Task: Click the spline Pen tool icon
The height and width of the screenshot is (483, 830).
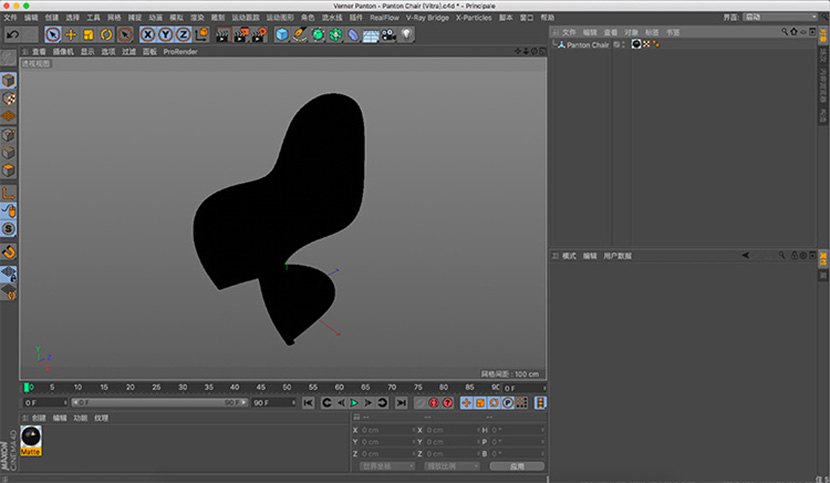Action: 300,34
